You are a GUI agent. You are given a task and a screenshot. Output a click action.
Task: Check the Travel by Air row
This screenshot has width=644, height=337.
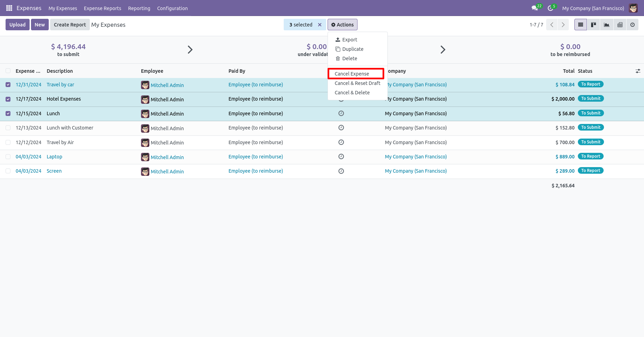pos(8,142)
